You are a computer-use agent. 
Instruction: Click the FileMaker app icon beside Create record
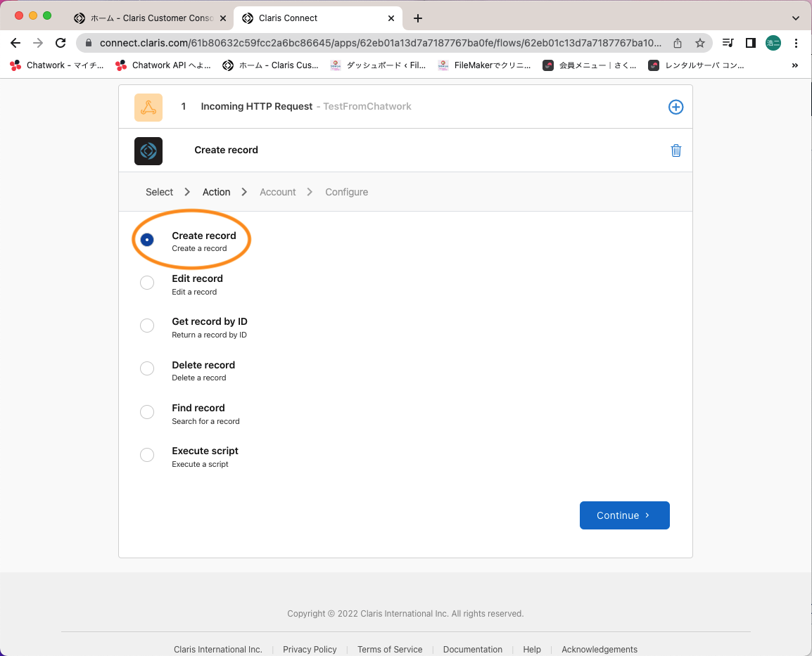coord(148,150)
